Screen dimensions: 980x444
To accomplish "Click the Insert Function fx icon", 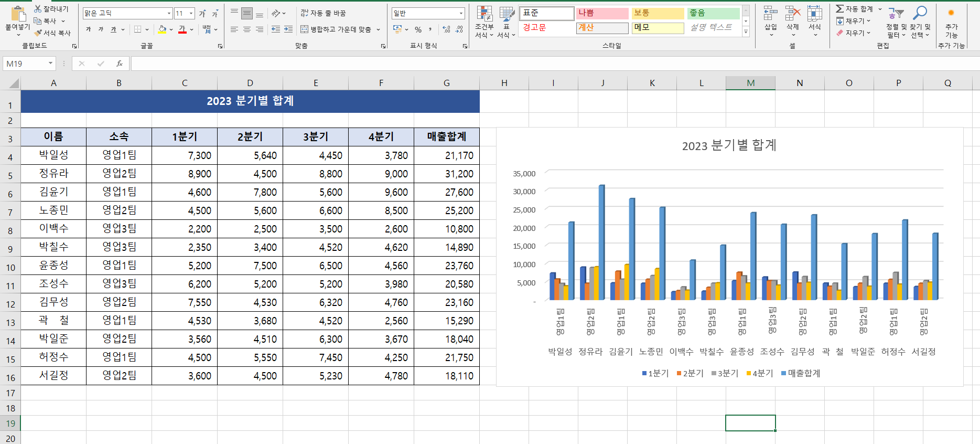I will [120, 64].
